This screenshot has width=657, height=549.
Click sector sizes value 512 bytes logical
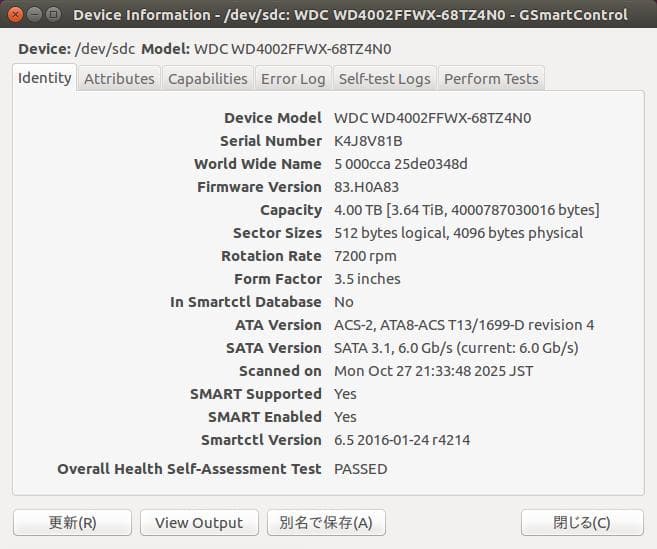(458, 233)
